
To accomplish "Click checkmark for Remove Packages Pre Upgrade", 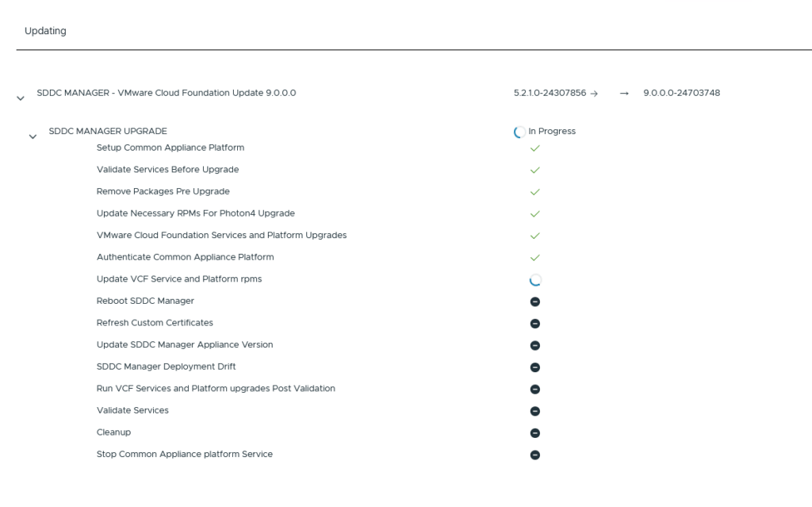I will (x=534, y=192).
